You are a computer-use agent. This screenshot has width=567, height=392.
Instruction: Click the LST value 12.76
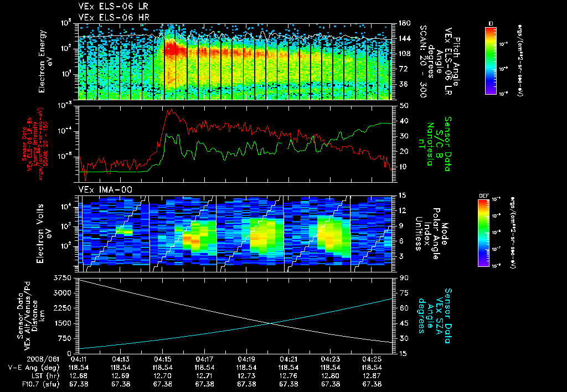[288, 376]
